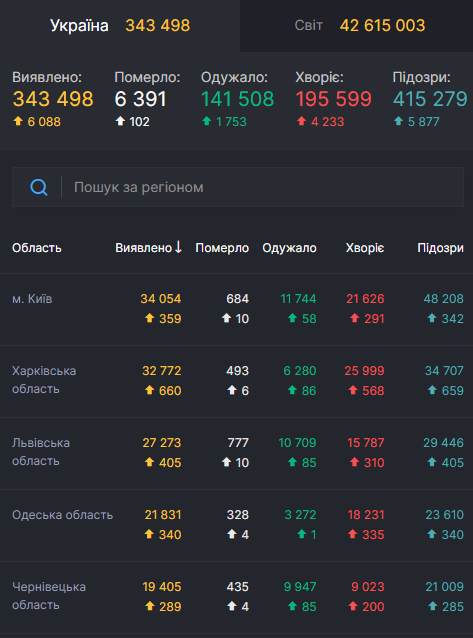
Task: Click the yellow up arrow beside 6 088
Action: pyautogui.click(x=18, y=121)
